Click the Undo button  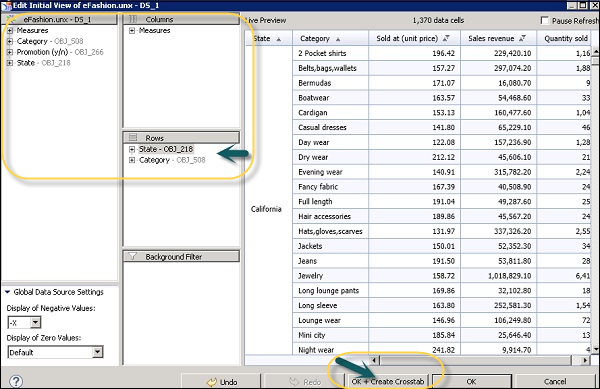(221, 382)
